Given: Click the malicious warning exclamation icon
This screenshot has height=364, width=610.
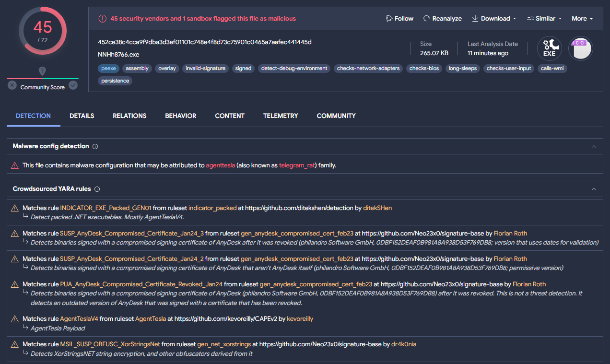Looking at the screenshot, I should click(x=102, y=18).
